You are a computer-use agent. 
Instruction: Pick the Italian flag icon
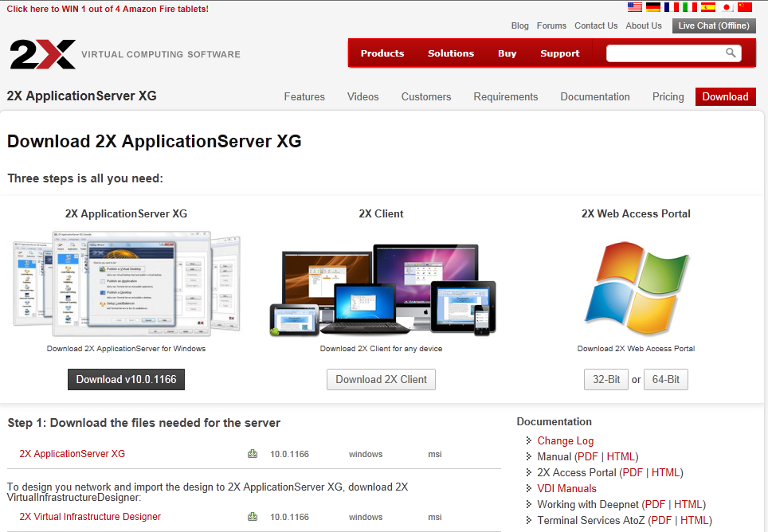(x=690, y=7)
